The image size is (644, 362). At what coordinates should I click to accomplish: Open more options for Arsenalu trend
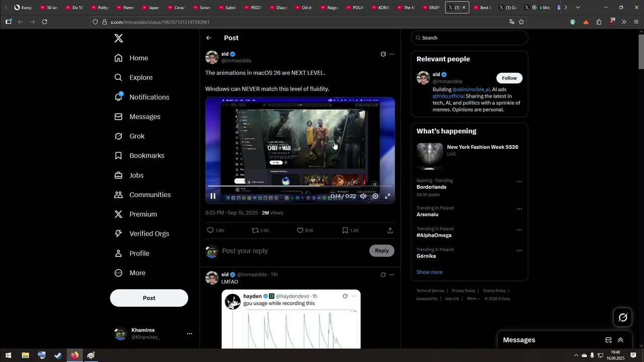[x=519, y=209]
